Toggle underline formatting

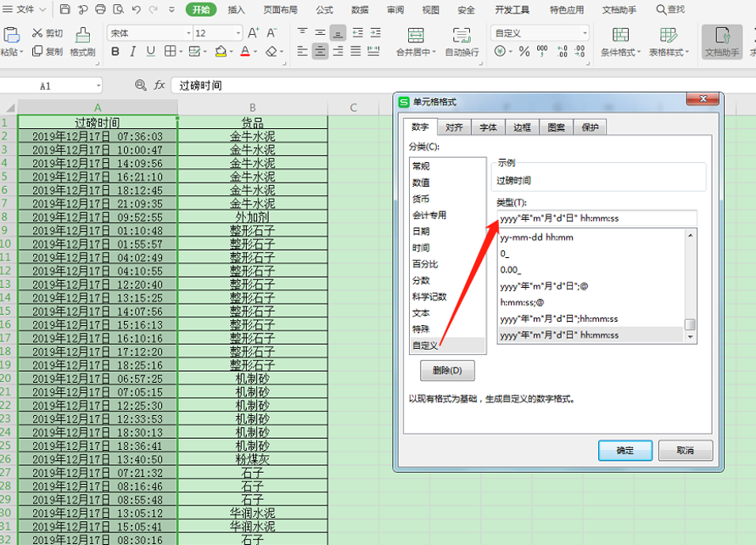(x=150, y=51)
